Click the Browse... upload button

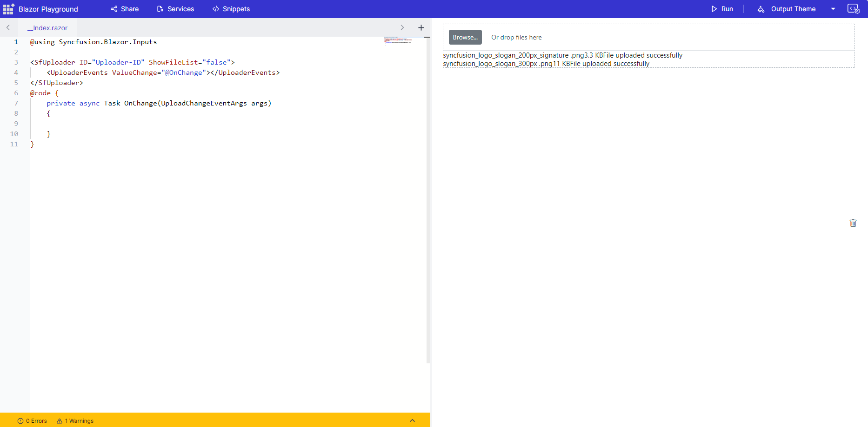point(465,37)
